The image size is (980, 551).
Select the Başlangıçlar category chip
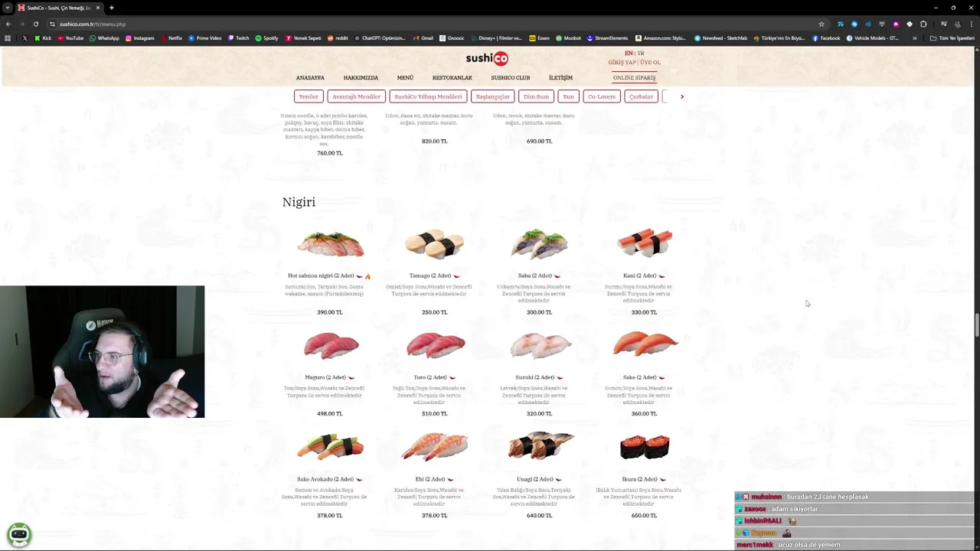(492, 96)
